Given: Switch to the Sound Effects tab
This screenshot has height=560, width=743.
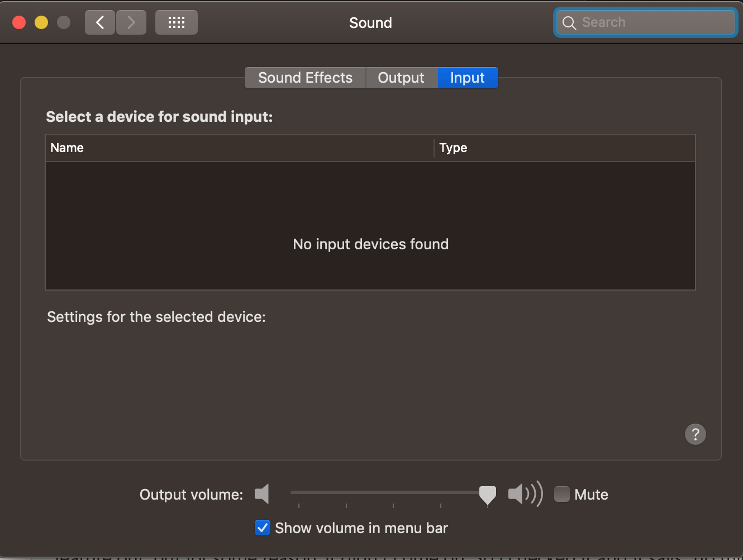Looking at the screenshot, I should pos(305,78).
